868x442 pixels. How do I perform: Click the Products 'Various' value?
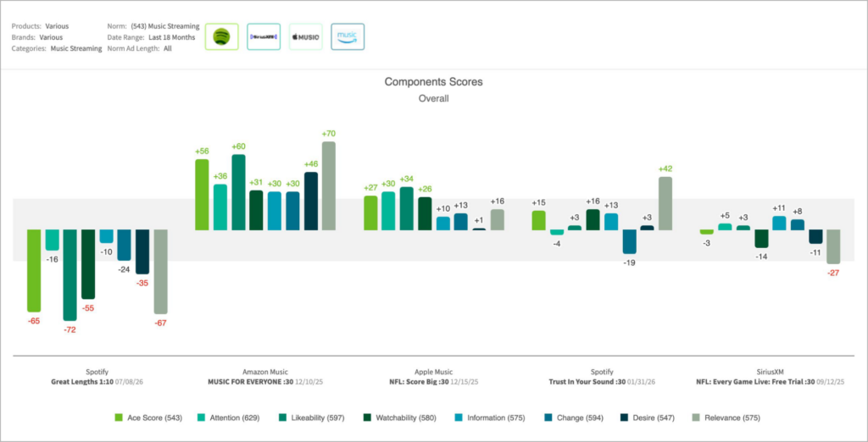57,26
